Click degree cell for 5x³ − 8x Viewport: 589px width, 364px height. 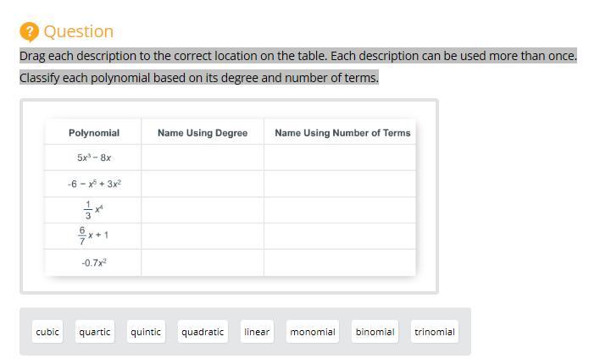203,157
